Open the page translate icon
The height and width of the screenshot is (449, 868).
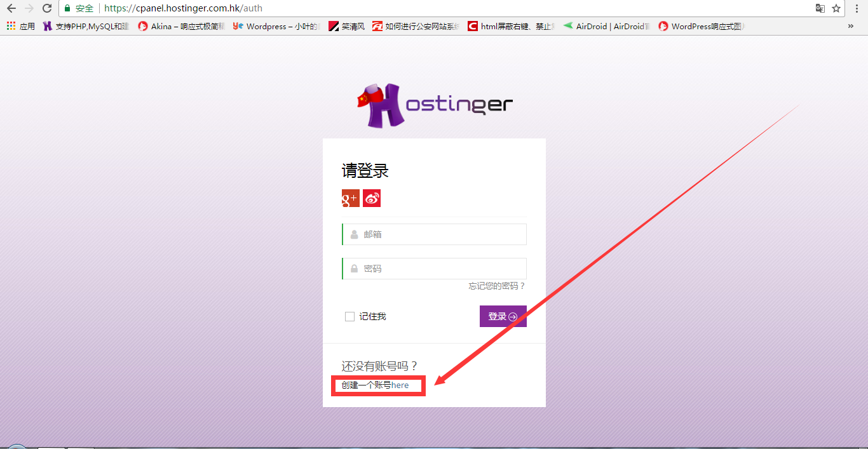(820, 8)
